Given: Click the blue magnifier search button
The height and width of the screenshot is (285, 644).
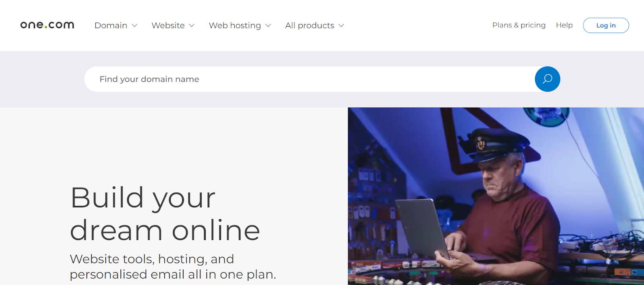Looking at the screenshot, I should point(547,79).
